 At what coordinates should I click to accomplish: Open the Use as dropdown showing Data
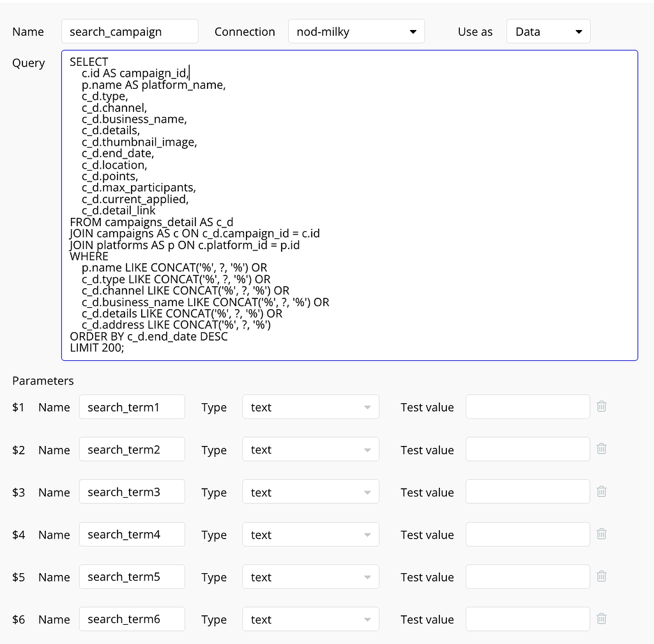click(548, 31)
